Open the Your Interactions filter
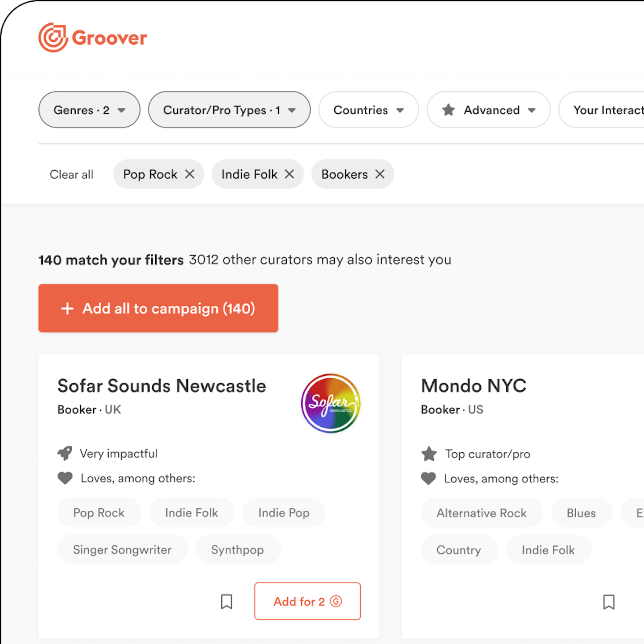The height and width of the screenshot is (644, 644). click(602, 110)
